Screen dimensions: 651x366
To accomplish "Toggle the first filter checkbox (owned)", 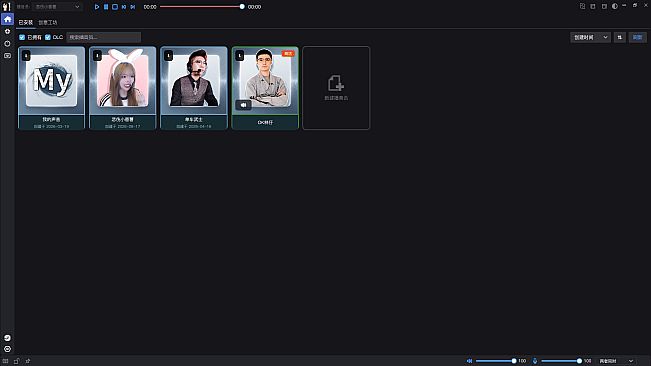I will 22,37.
